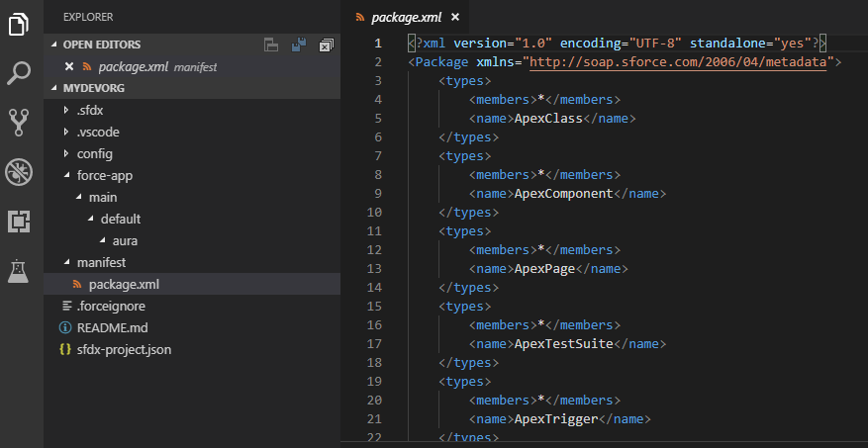Expand the config folder
Viewport: 868px width, 448px height.
(x=94, y=153)
